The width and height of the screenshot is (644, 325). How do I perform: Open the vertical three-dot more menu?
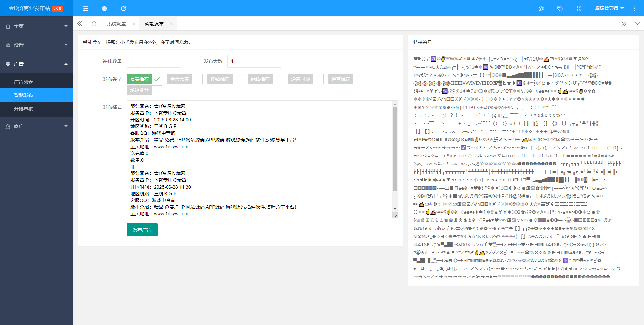click(634, 9)
